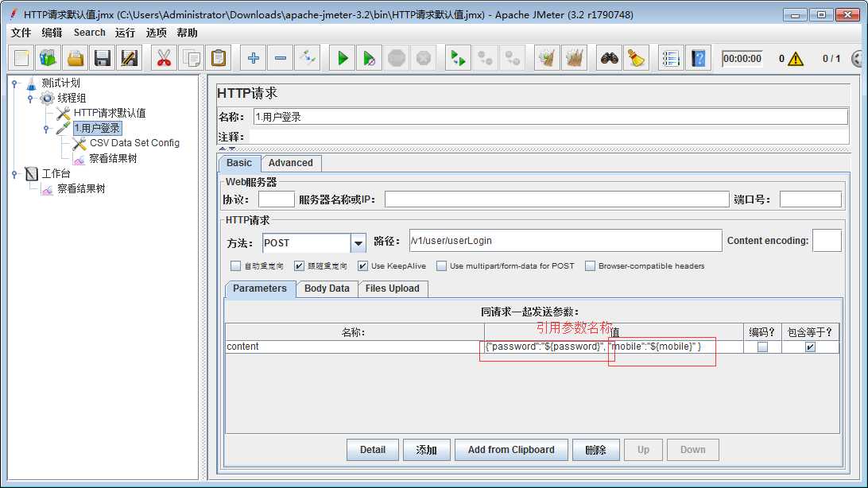This screenshot has height=488, width=868.
Task: Open the Function helper list icon
Action: [670, 58]
